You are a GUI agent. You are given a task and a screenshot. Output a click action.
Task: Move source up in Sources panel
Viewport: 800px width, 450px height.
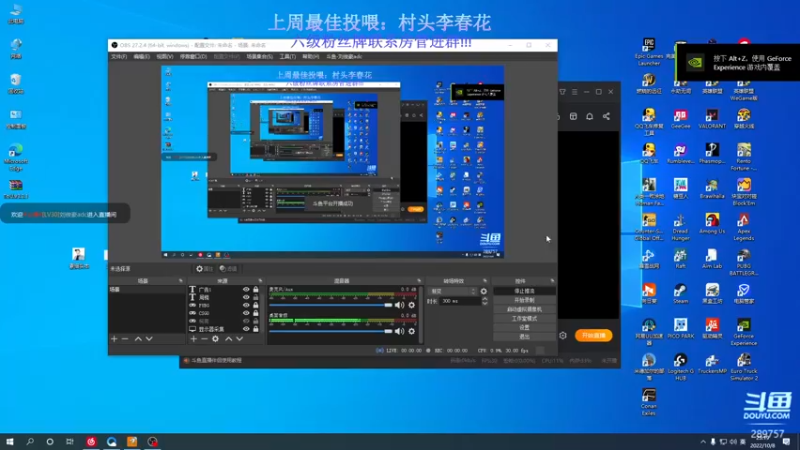(228, 339)
